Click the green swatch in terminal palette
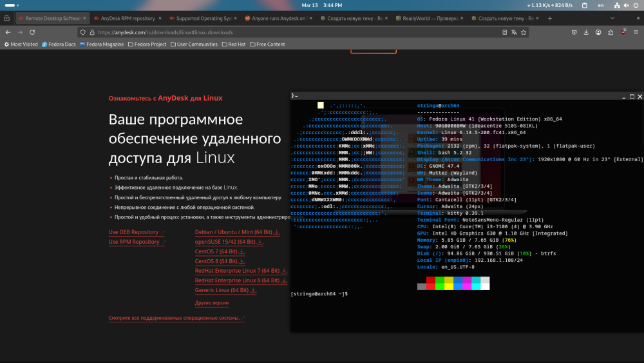 [439, 283]
